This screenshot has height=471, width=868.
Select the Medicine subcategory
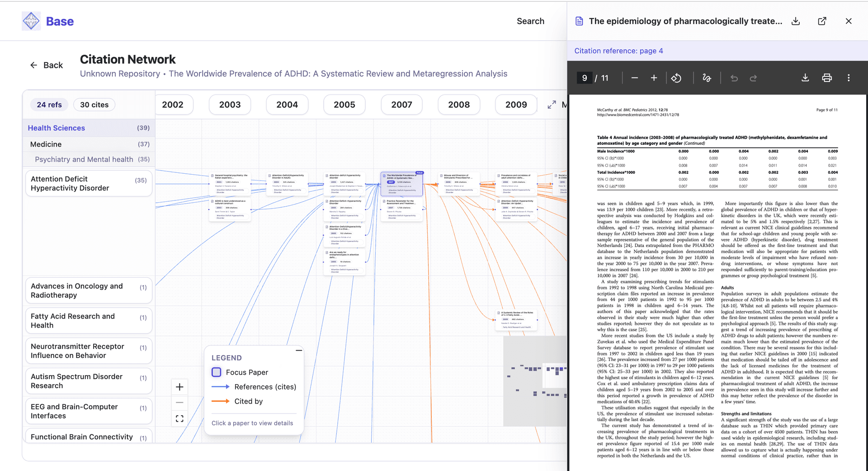89,144
